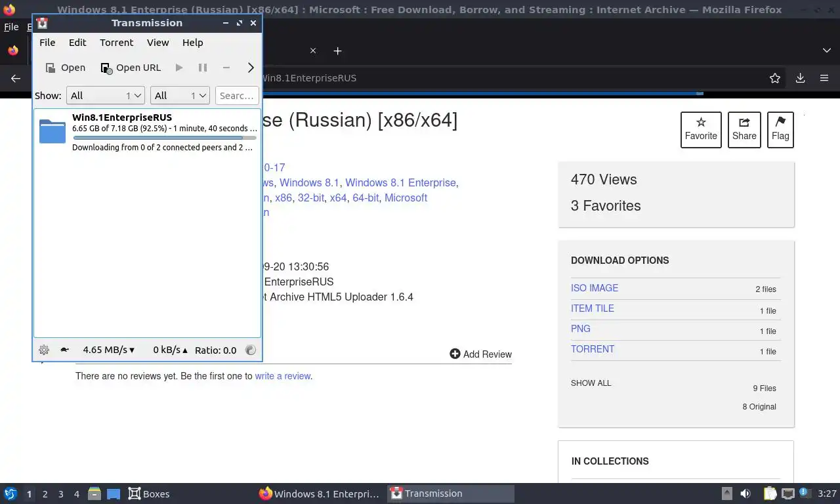Open the Transmission View menu
The width and height of the screenshot is (840, 504).
point(157,43)
